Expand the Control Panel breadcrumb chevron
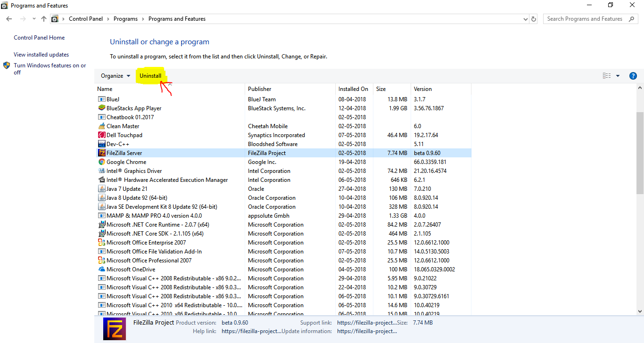The image size is (644, 343). click(108, 19)
